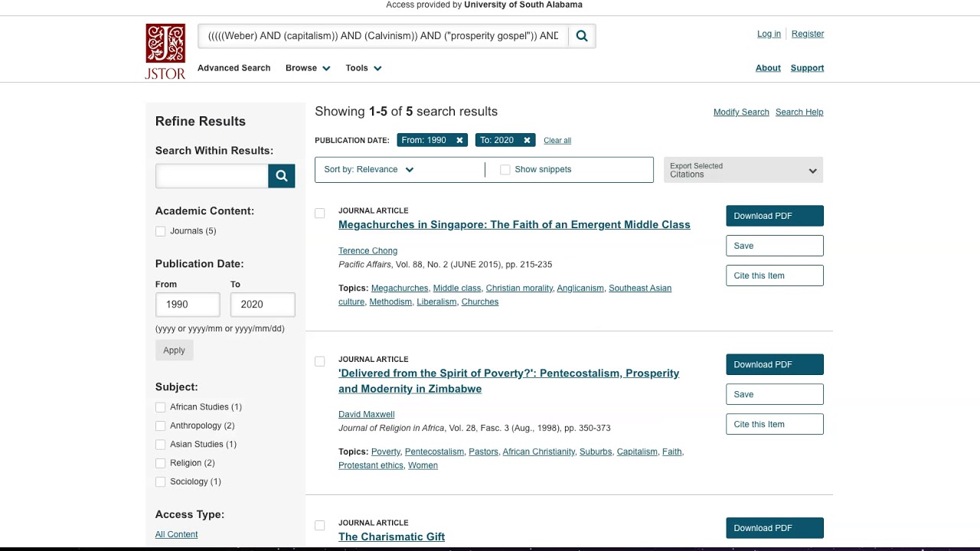The image size is (980, 551).
Task: Filter by African Studies subject
Action: pos(161,407)
